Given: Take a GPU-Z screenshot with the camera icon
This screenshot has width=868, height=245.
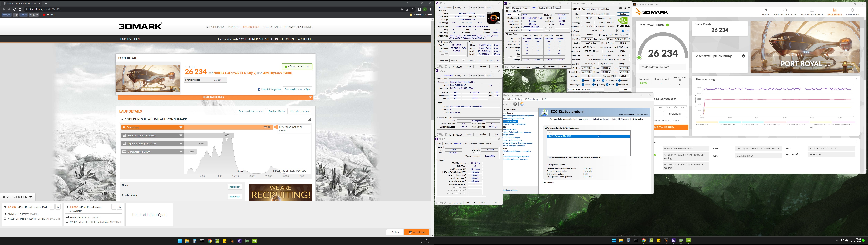Looking at the screenshot, I should point(621,8).
